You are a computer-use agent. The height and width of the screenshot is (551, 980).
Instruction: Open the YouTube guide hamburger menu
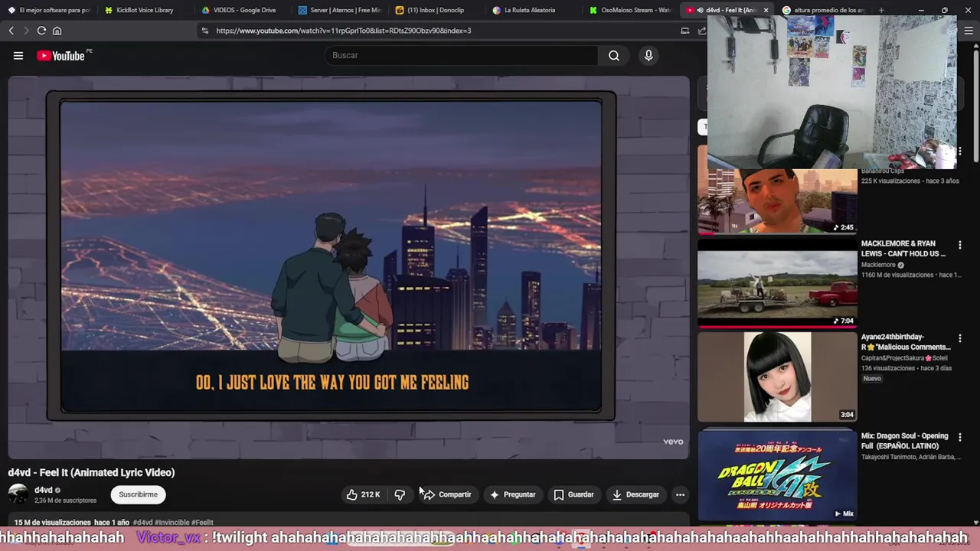(x=18, y=55)
